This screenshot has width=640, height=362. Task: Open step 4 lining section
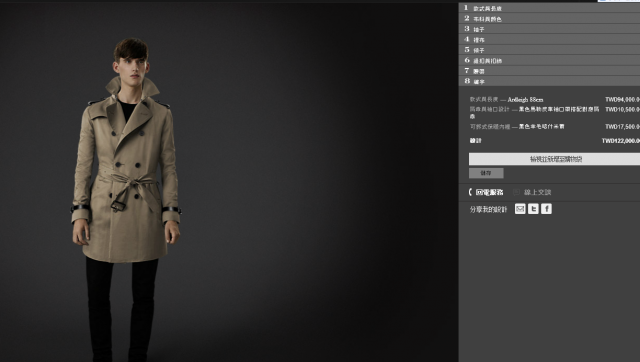coord(549,39)
